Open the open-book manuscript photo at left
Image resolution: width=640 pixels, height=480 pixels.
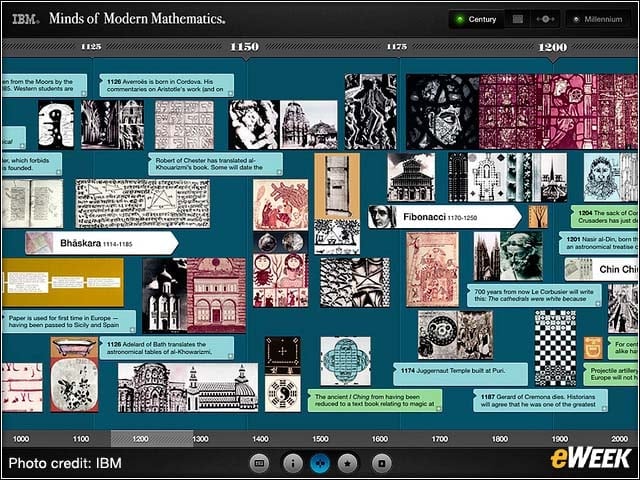pos(33,203)
